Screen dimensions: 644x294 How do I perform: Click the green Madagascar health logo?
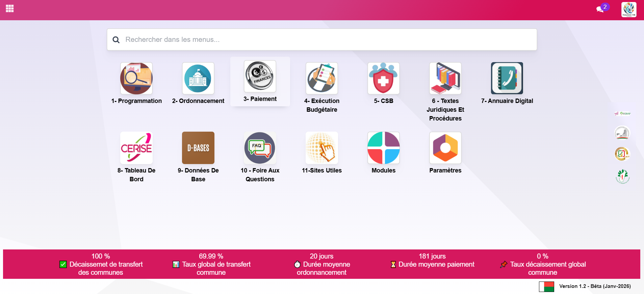point(622,176)
